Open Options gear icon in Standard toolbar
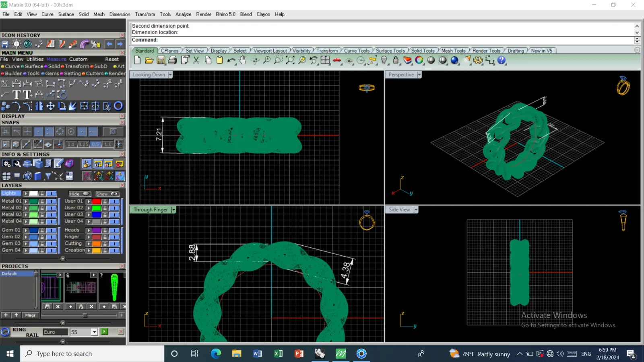The width and height of the screenshot is (644, 362). pos(478,60)
